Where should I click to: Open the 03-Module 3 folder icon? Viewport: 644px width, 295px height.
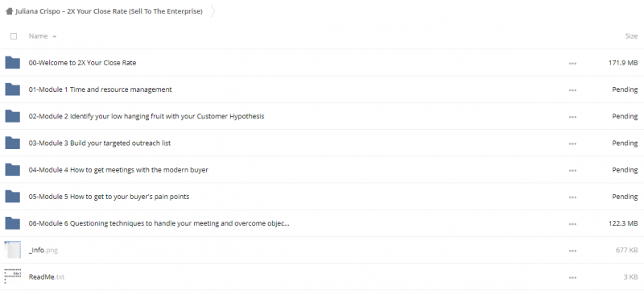point(13,143)
